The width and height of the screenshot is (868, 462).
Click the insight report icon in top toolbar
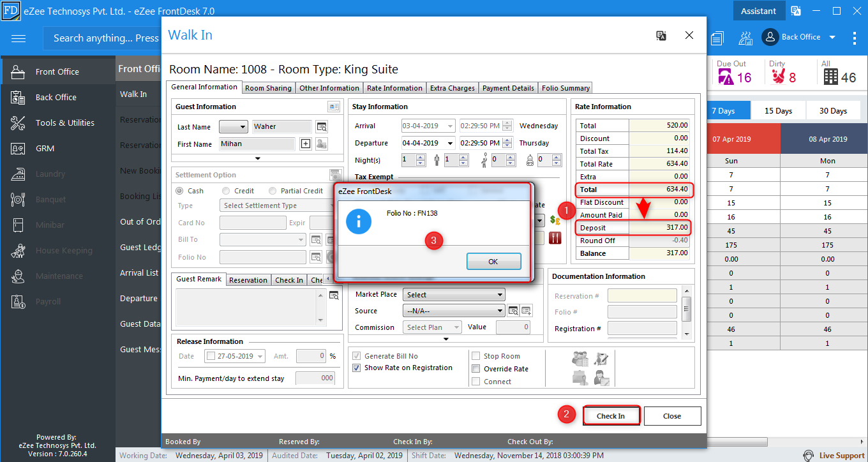point(745,38)
